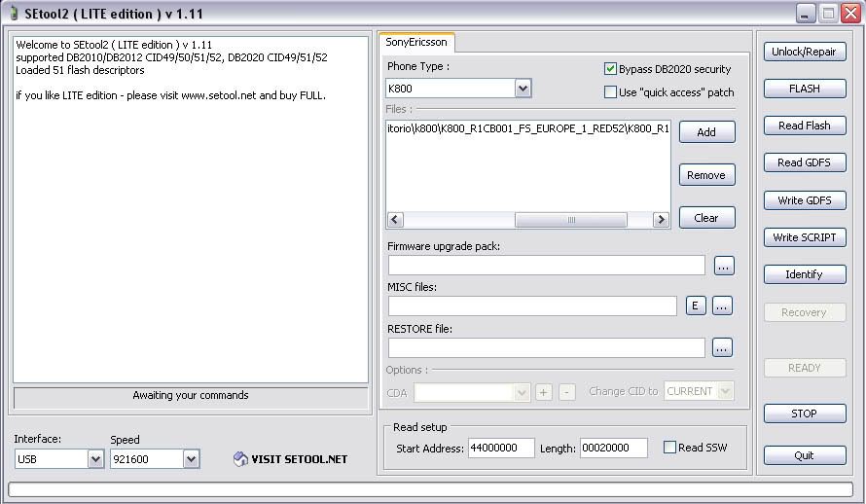Open the Speed 921600 dropdown

tap(191, 458)
